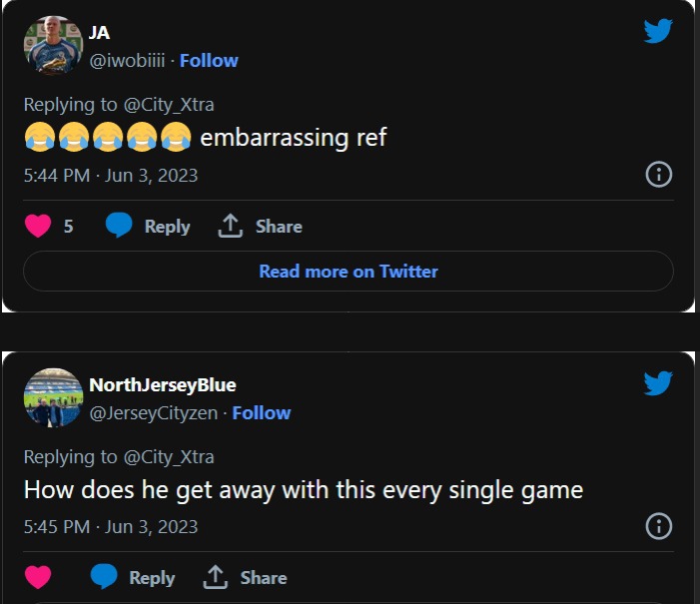Open NorthJerseyBlue's profile avatar
700x604 pixels.
click(x=52, y=397)
